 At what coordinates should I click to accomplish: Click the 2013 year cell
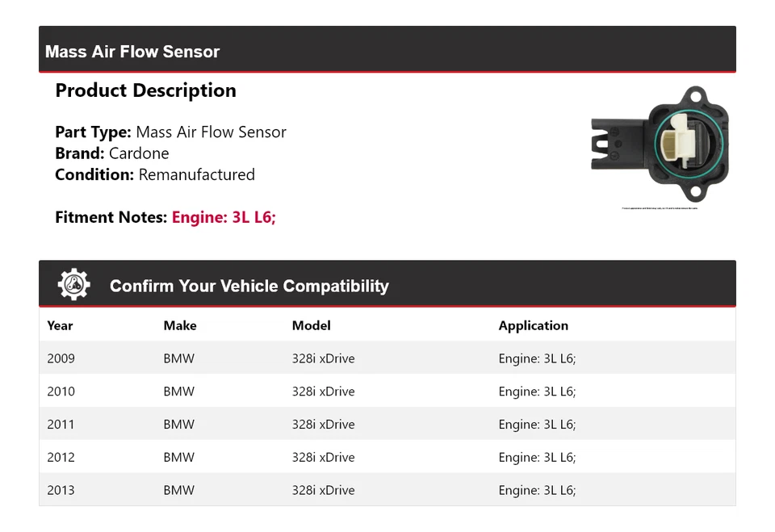click(x=61, y=491)
